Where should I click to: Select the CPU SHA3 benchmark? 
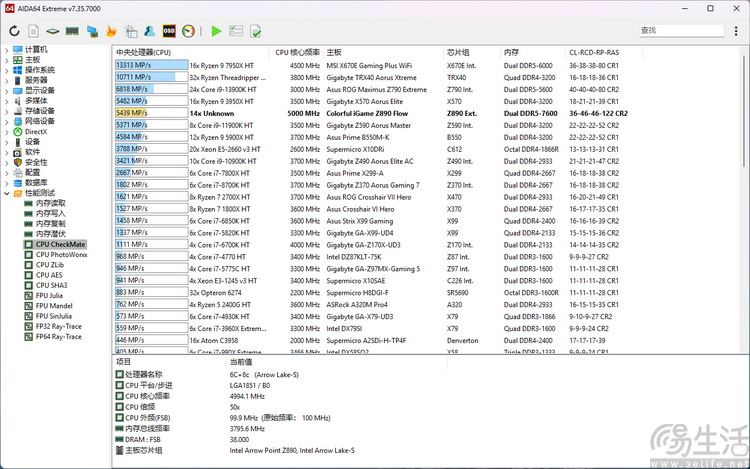[x=51, y=285]
